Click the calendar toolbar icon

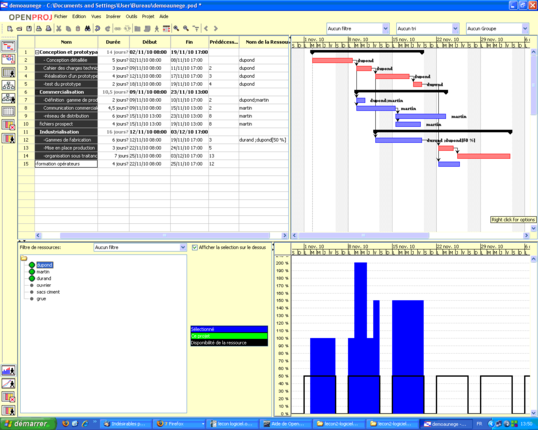[166, 28]
